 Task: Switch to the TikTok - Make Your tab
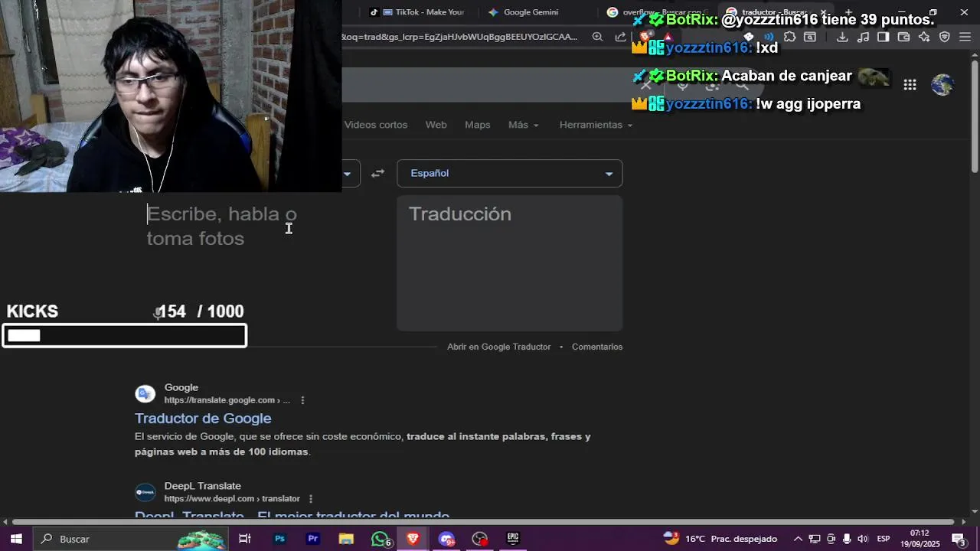click(417, 12)
